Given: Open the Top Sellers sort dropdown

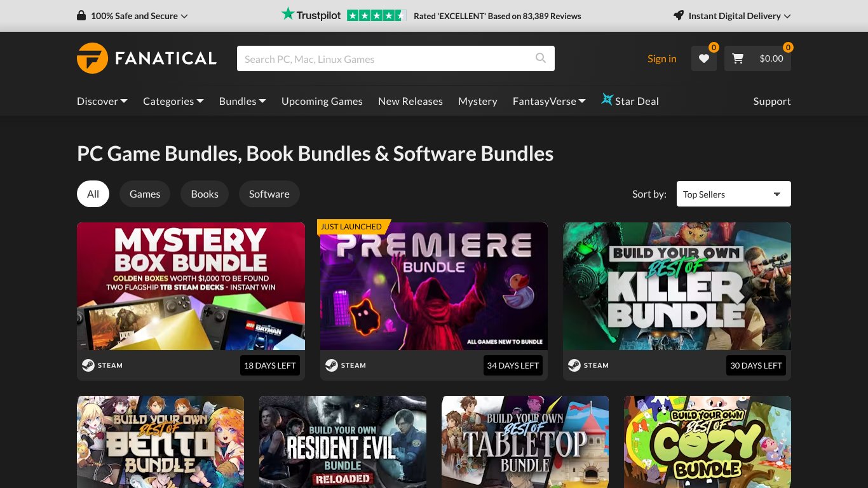Looking at the screenshot, I should tap(734, 194).
